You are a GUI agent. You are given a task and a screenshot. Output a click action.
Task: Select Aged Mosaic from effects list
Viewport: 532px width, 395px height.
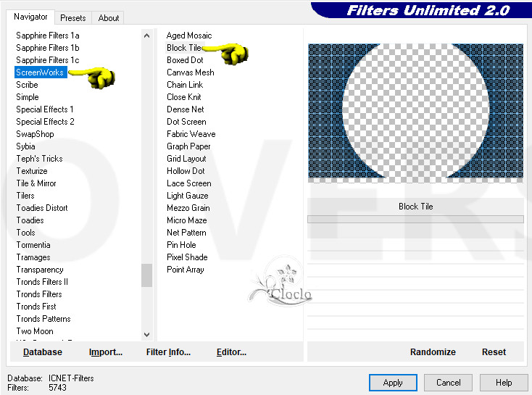(x=189, y=36)
